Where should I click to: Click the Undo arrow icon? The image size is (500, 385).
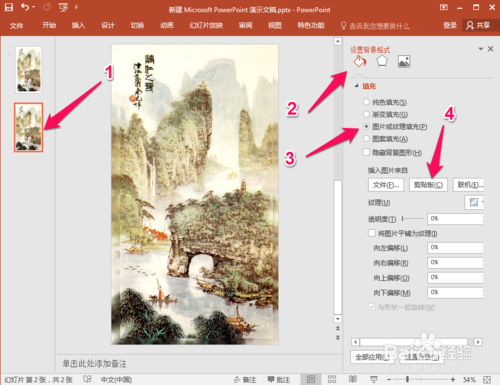[x=25, y=7]
